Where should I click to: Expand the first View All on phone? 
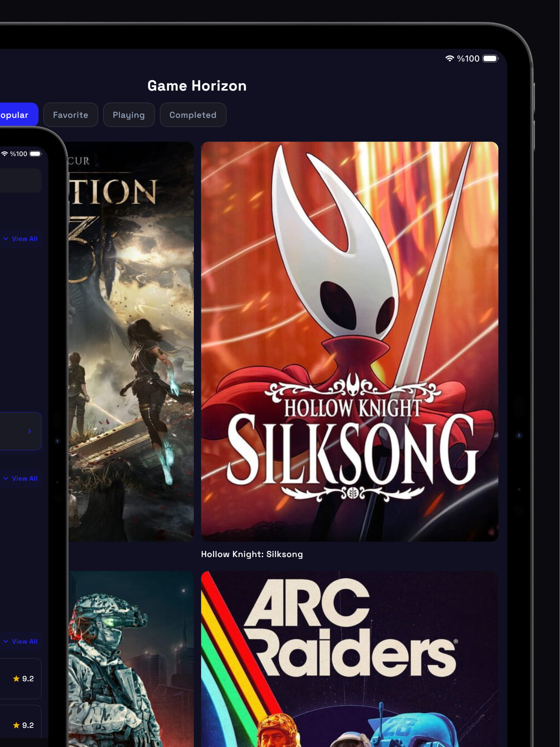[x=21, y=239]
